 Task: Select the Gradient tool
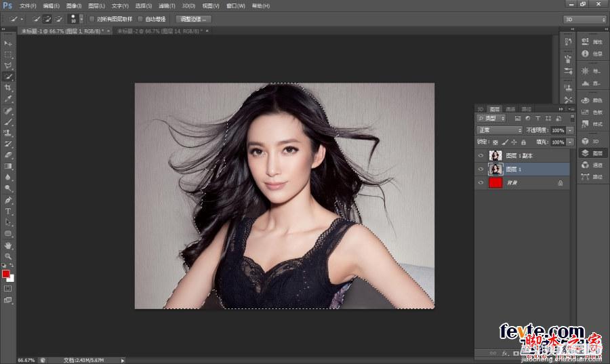pyautogui.click(x=7, y=166)
